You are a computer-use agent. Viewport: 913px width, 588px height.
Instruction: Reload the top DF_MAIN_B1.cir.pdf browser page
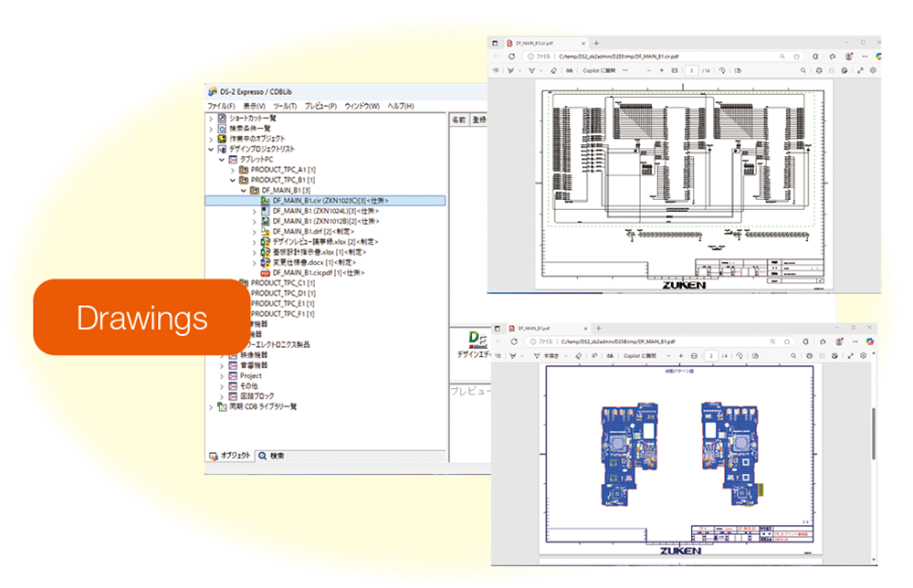(512, 56)
